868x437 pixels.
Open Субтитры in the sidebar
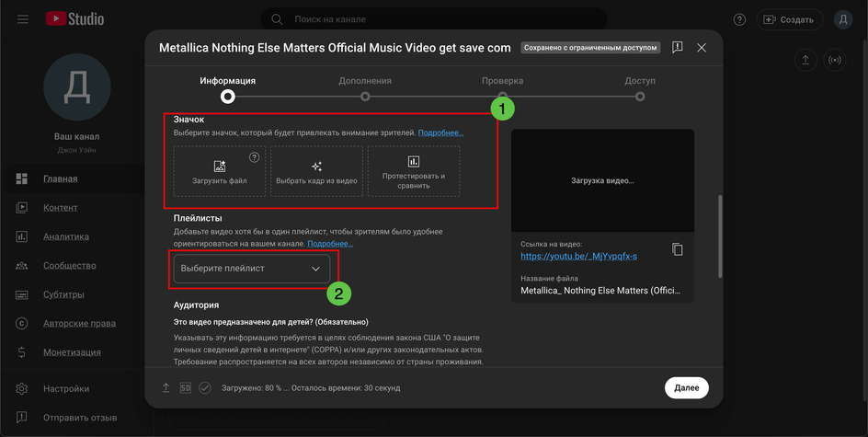point(63,294)
